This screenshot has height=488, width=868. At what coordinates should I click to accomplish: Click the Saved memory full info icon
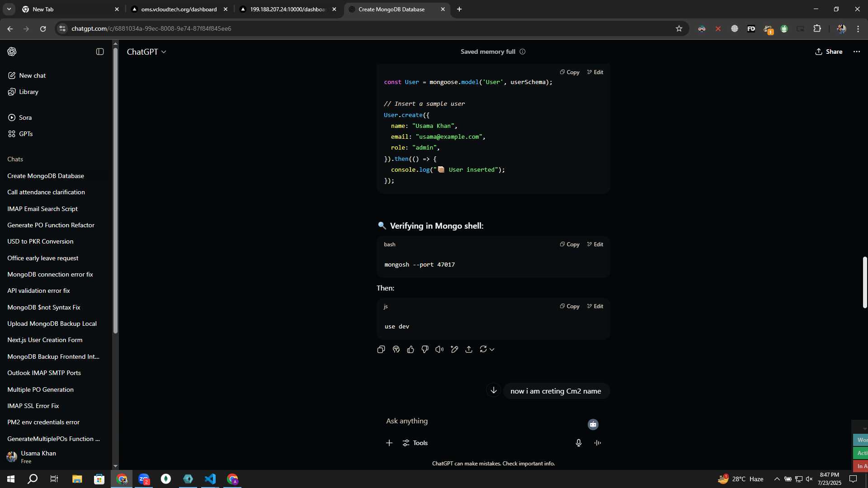click(523, 52)
